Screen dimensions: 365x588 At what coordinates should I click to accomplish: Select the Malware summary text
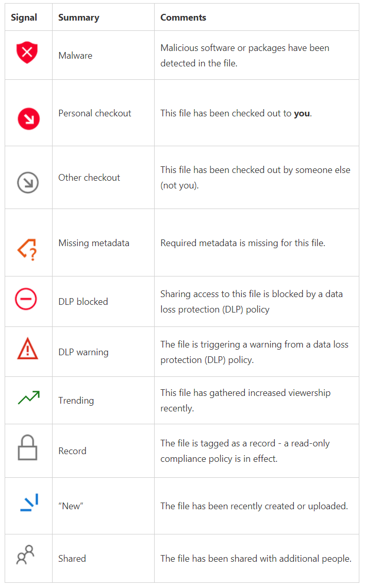[75, 56]
